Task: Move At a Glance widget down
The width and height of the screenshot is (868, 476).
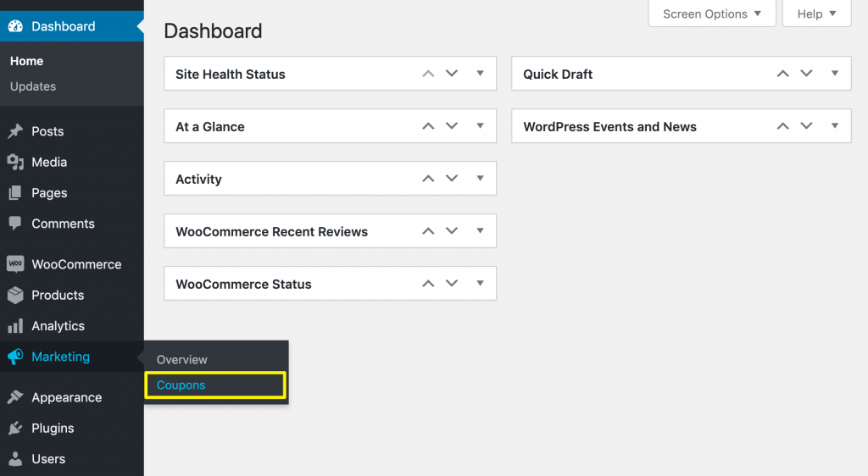Action: tap(452, 126)
